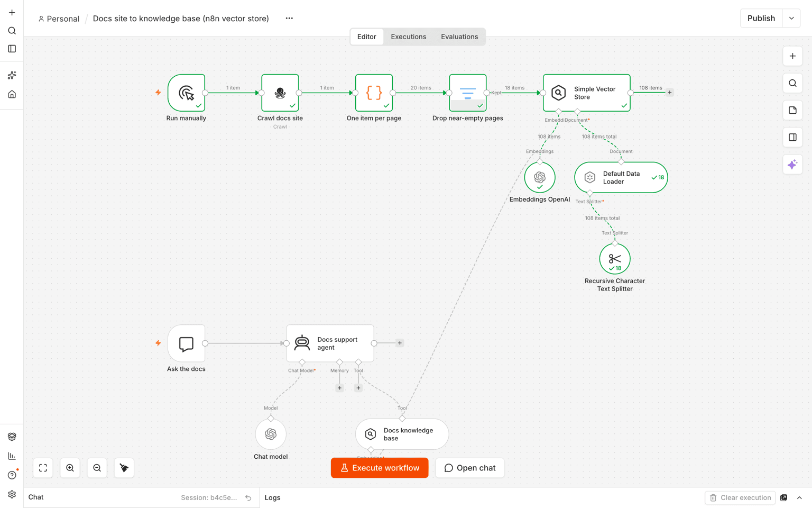The width and height of the screenshot is (812, 508).
Task: Zoom out on the canvas
Action: [x=97, y=468]
